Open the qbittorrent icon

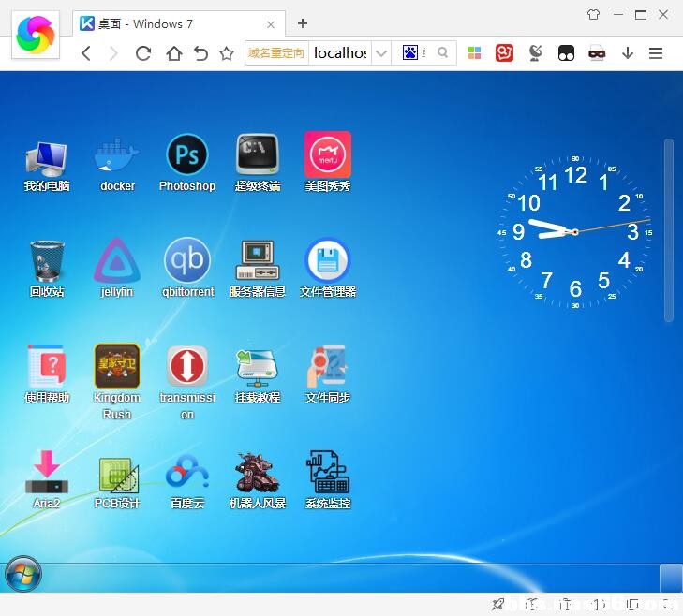click(187, 268)
